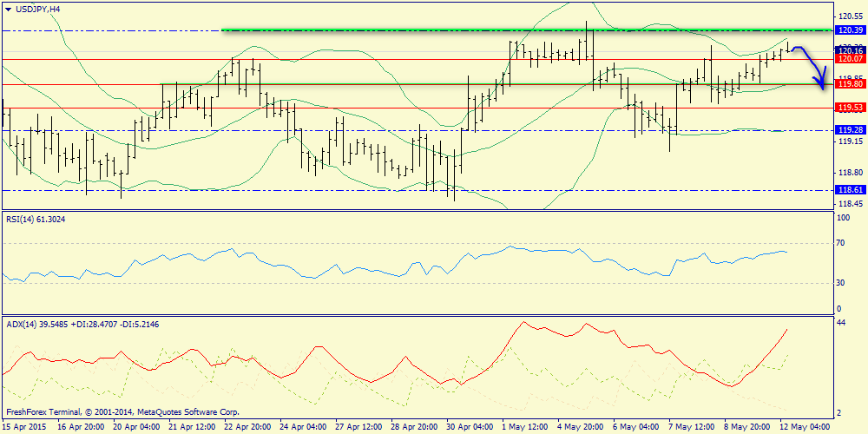Click the 119.80 price level tag
The width and height of the screenshot is (868, 434).
(x=849, y=84)
